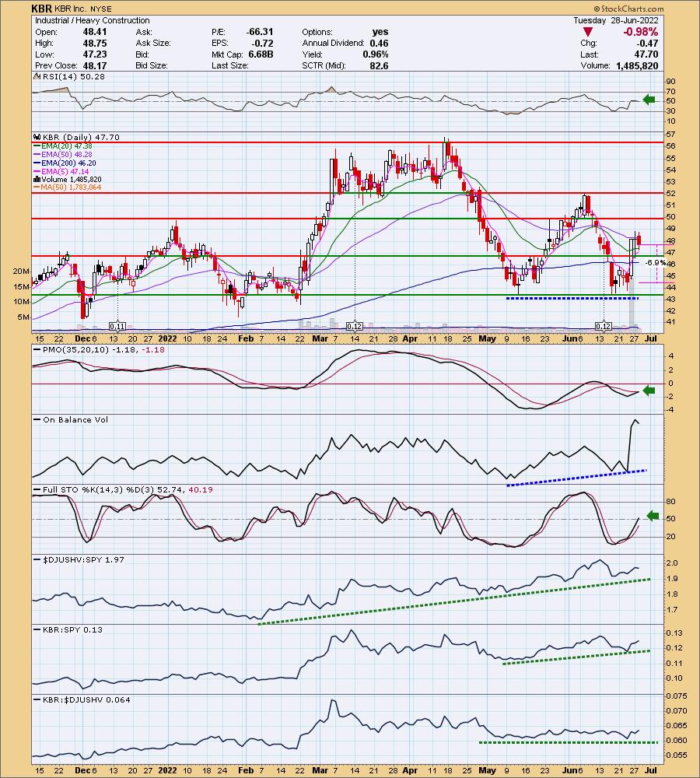Screen dimensions: 700x778
Task: Click the EMA(20) 47.38 legend entry
Action: 67,146
